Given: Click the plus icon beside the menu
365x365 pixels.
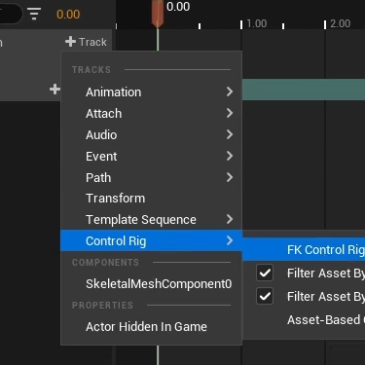Looking at the screenshot, I should coord(55,89).
